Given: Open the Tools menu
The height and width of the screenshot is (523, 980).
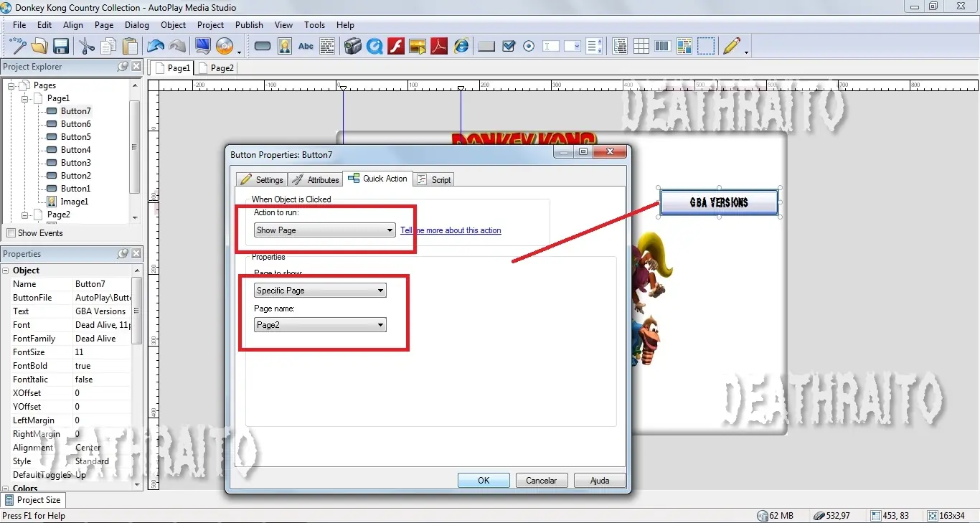Looking at the screenshot, I should click(x=314, y=25).
